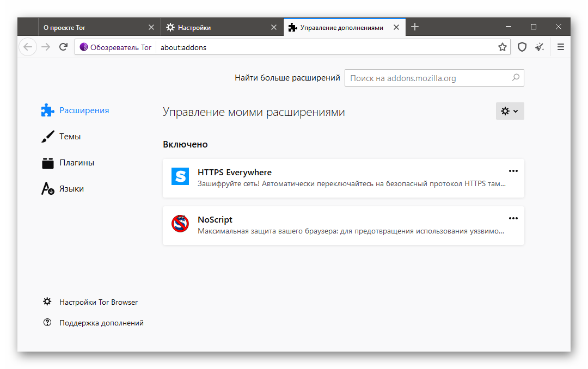Image resolution: width=588 pixels, height=369 pixels.
Task: Go forward with the forward arrow button
Action: point(46,47)
